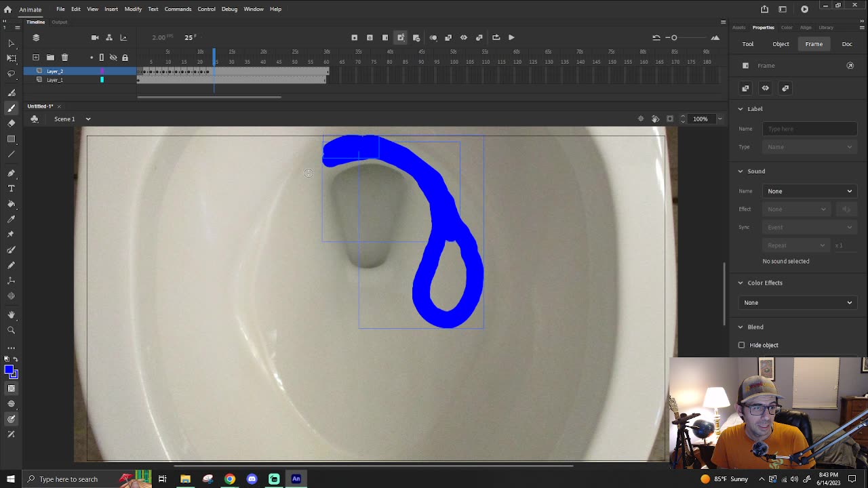Open the Label Type dropdown

810,147
